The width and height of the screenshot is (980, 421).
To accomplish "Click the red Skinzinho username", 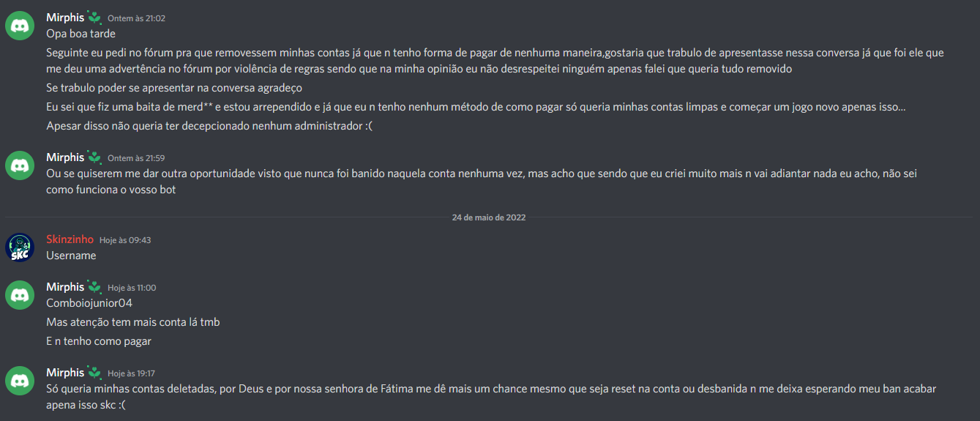I will pos(70,239).
